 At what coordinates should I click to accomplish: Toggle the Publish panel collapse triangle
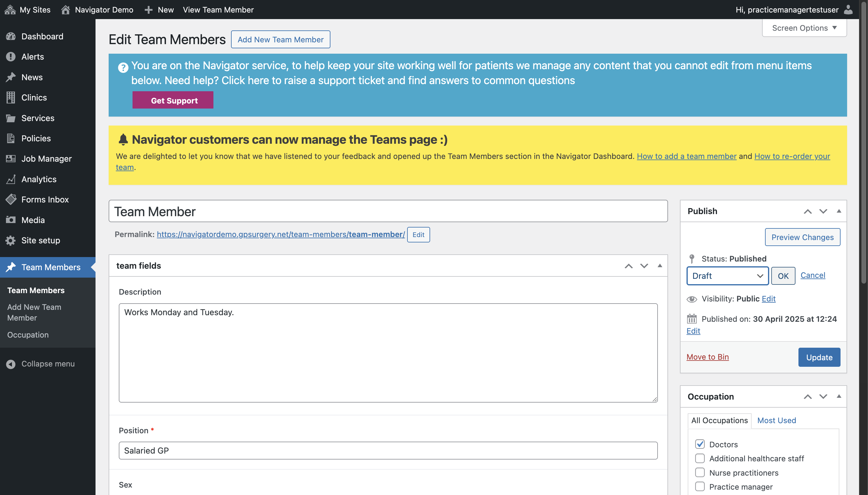pos(839,211)
